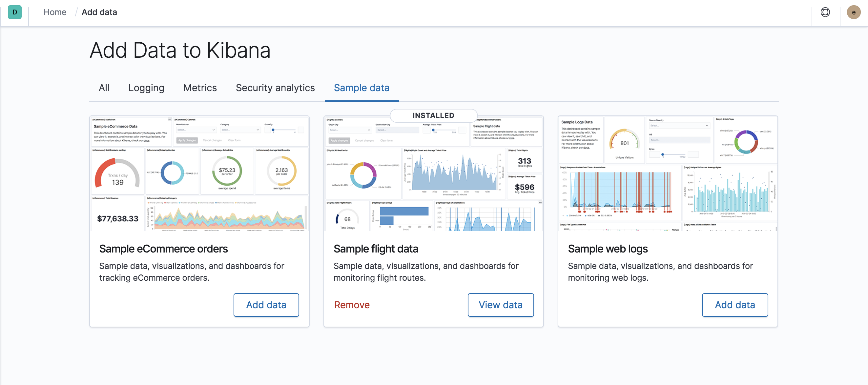Image resolution: width=868 pixels, height=385 pixels.
Task: Open the Security analytics tab
Action: pos(275,88)
